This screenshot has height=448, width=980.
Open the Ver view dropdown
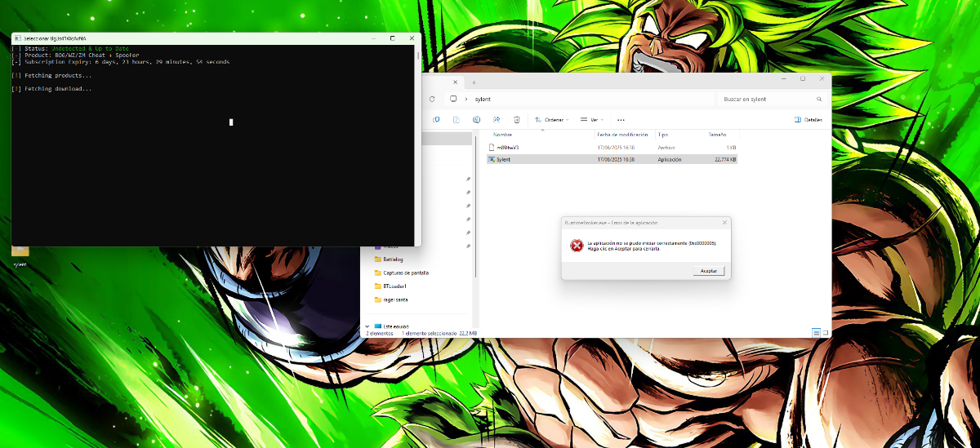pyautogui.click(x=592, y=119)
